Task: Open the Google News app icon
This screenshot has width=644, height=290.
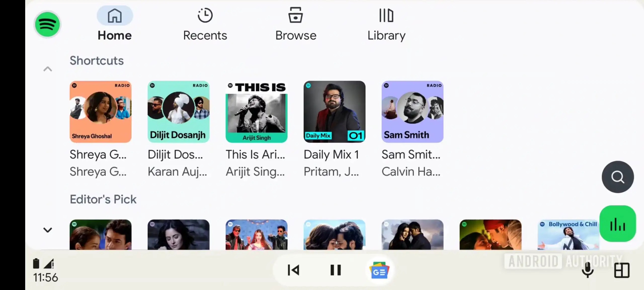Action: 379,270
